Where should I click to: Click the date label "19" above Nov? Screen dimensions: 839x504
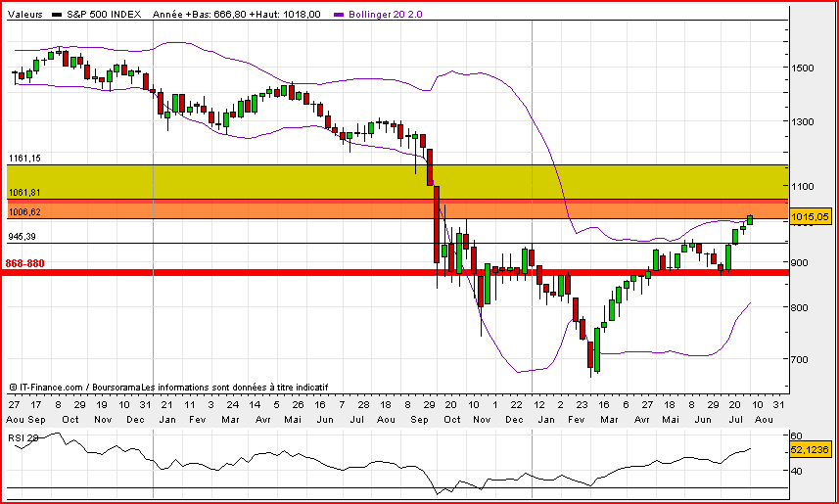pos(102,404)
